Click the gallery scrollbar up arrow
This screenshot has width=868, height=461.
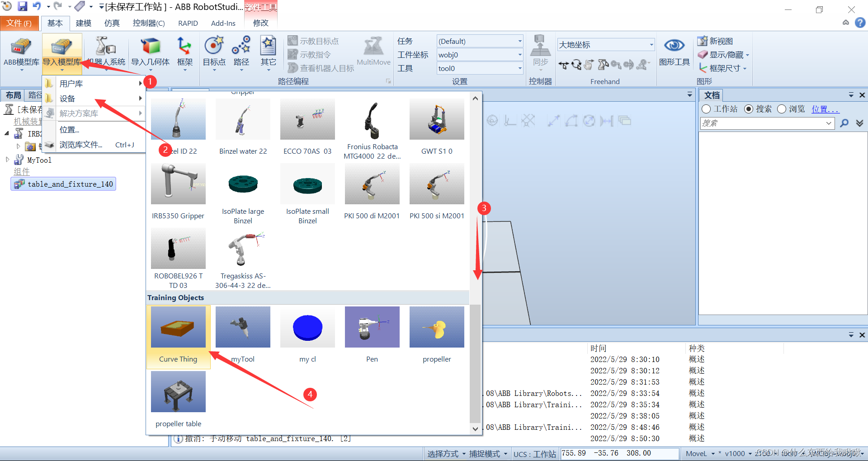475,98
